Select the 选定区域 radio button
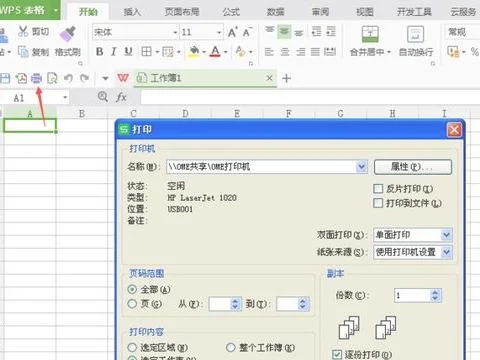Image resolution: width=480 pixels, height=360 pixels. [x=132, y=348]
